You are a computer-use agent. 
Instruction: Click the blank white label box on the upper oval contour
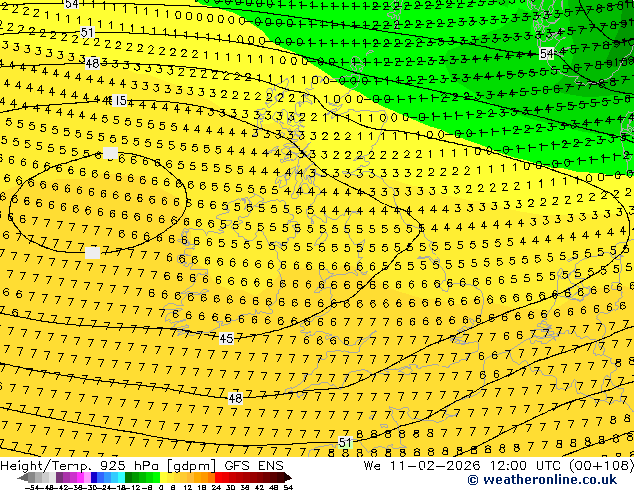[111, 154]
